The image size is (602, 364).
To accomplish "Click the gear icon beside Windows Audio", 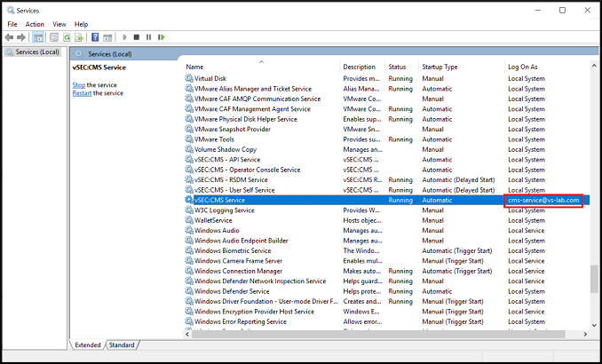I will click(x=189, y=230).
